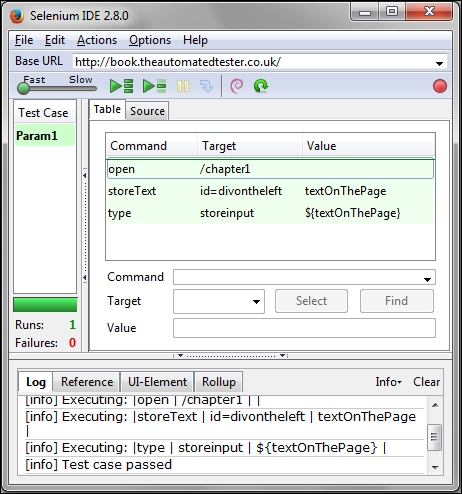Collapse log pane using left splitter arrow

pos(180,356)
